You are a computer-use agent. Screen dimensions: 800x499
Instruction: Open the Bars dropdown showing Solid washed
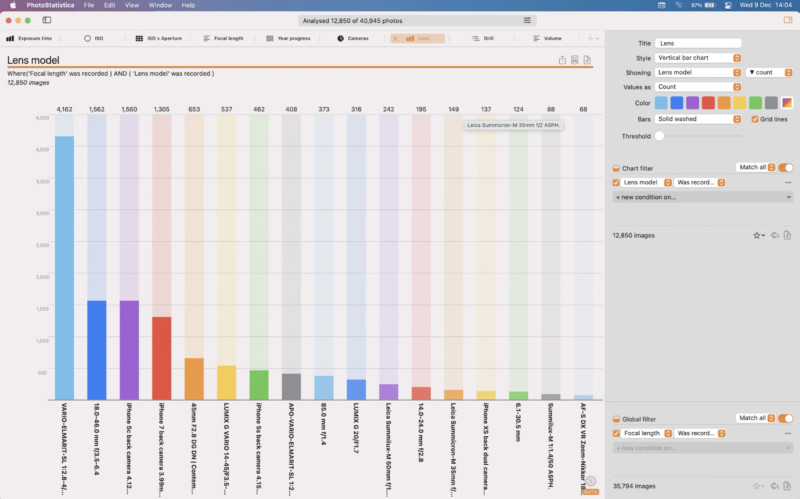click(x=699, y=119)
